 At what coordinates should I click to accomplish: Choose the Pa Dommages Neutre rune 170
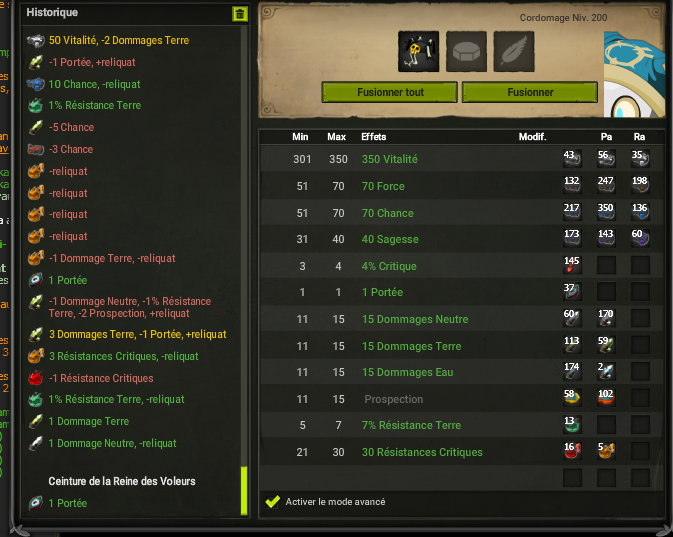(x=606, y=318)
